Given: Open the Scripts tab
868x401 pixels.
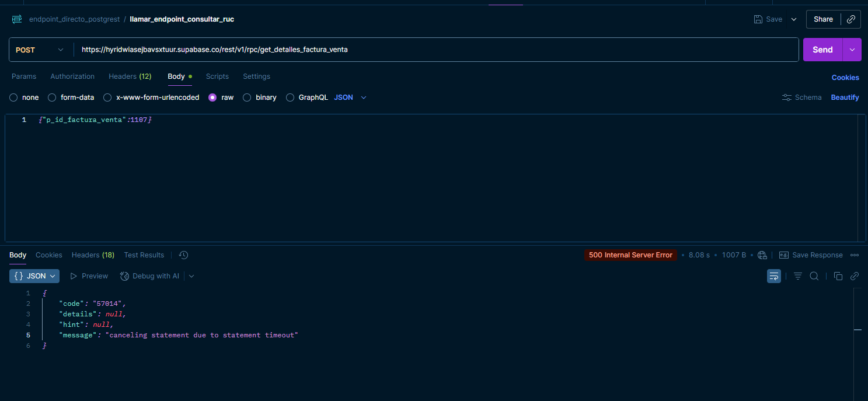Looking at the screenshot, I should 217,76.
